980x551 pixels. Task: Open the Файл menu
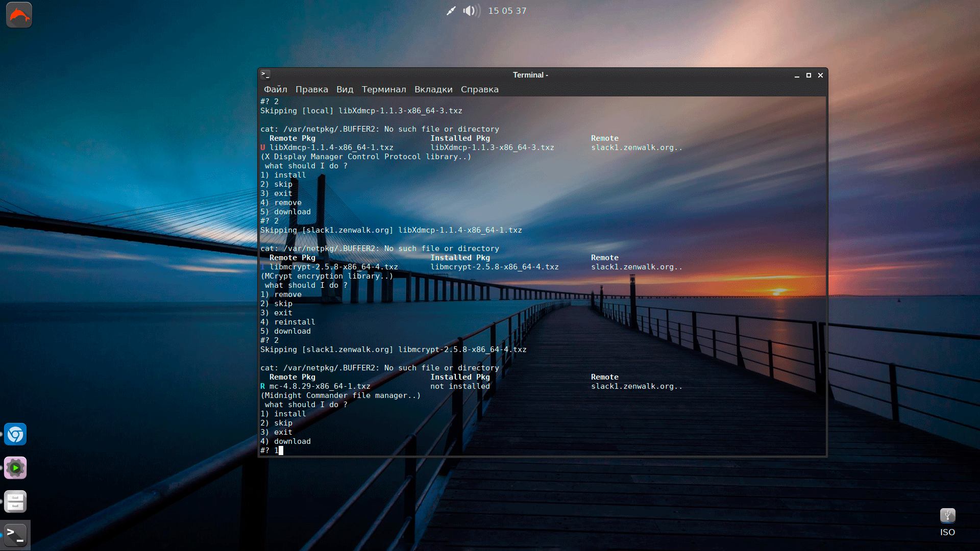pos(275,89)
